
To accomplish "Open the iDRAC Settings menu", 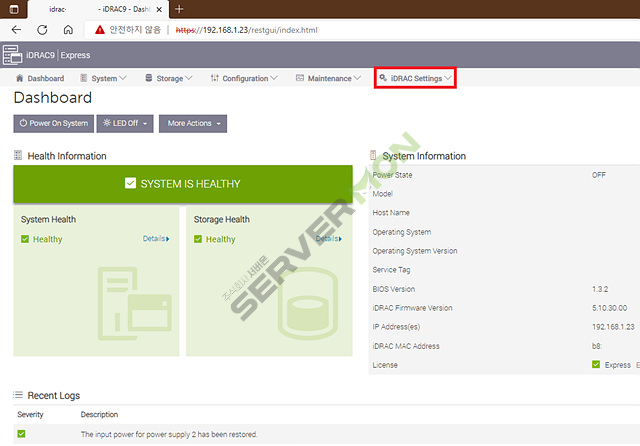I will (x=416, y=78).
